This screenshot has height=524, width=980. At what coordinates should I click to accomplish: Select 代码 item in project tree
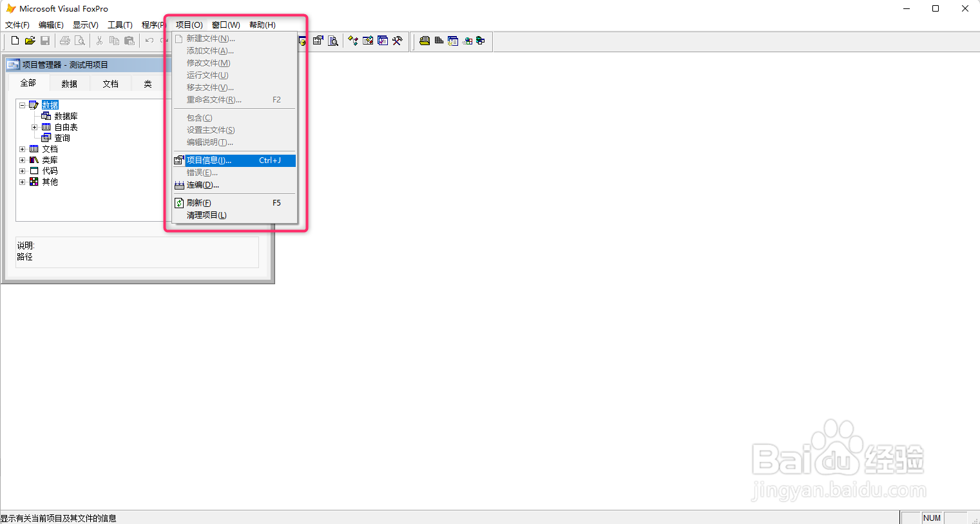pos(50,171)
